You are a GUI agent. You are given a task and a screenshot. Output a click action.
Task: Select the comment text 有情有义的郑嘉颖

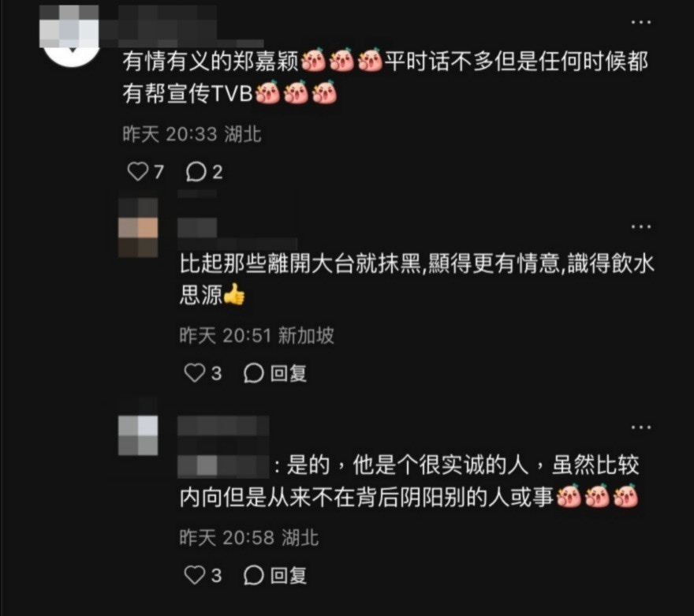pos(211,61)
